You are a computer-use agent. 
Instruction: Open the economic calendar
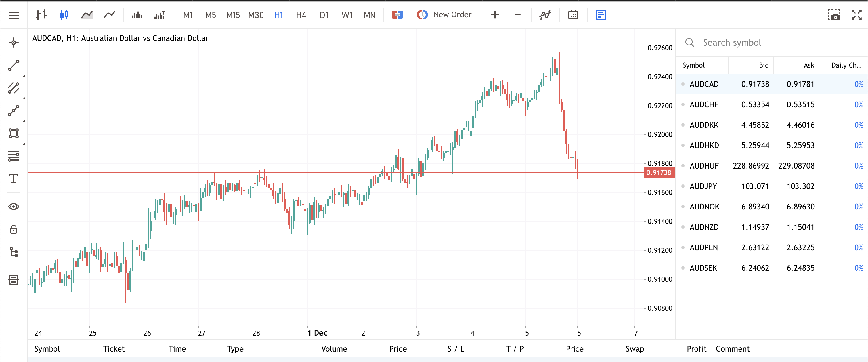[573, 15]
